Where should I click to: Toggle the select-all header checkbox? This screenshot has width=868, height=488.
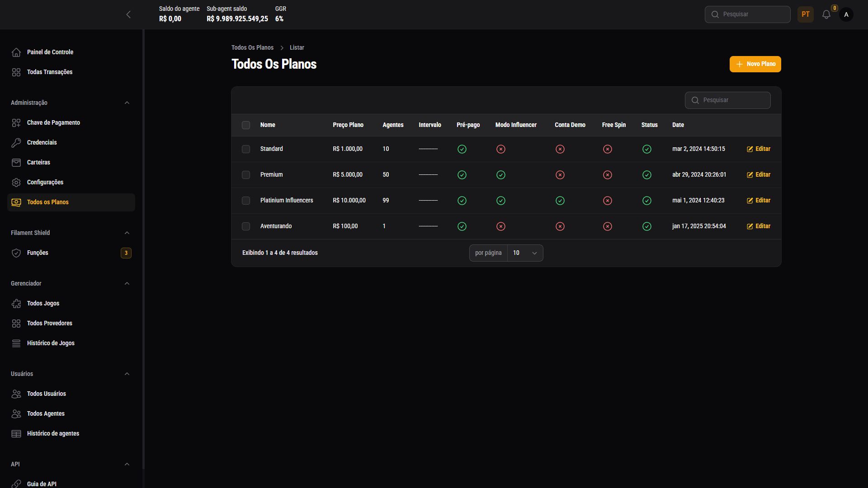[x=246, y=125]
